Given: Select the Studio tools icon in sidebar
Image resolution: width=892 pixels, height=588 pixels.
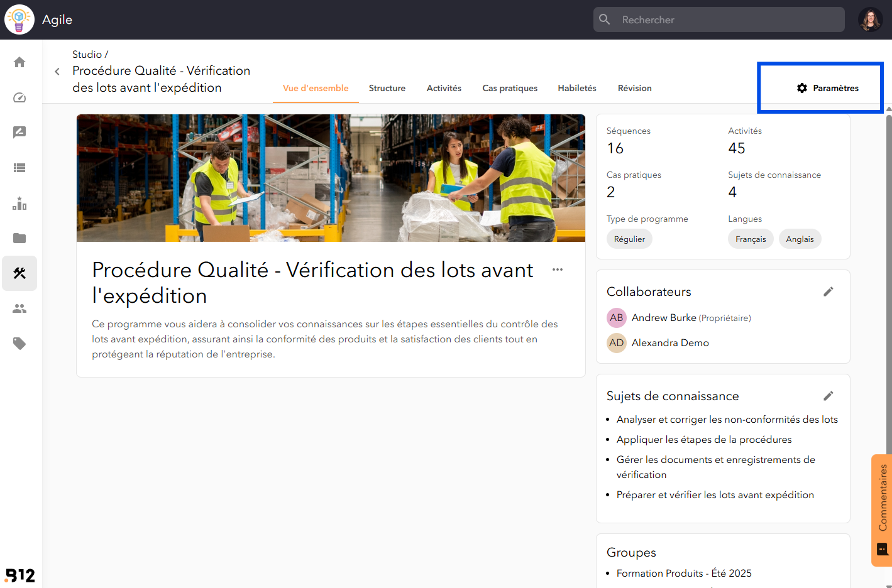Looking at the screenshot, I should 19,273.
